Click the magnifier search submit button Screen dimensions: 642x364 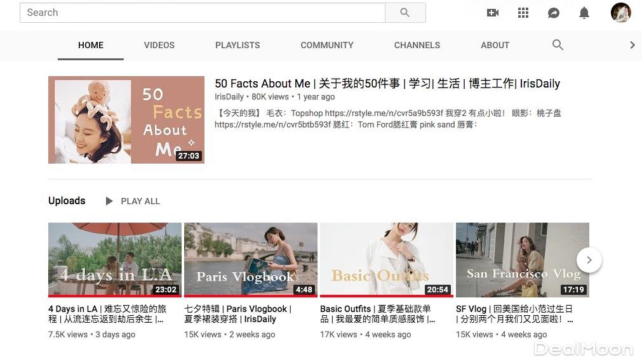(x=405, y=13)
